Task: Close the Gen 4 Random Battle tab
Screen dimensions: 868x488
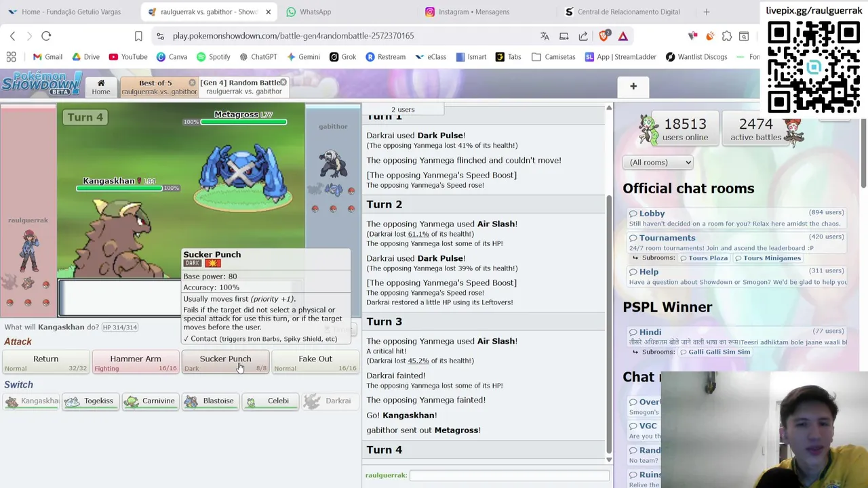Action: point(283,83)
